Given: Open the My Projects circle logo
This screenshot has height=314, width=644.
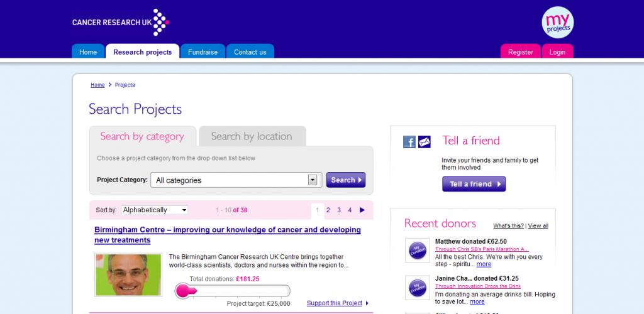Looking at the screenshot, I should click(557, 23).
